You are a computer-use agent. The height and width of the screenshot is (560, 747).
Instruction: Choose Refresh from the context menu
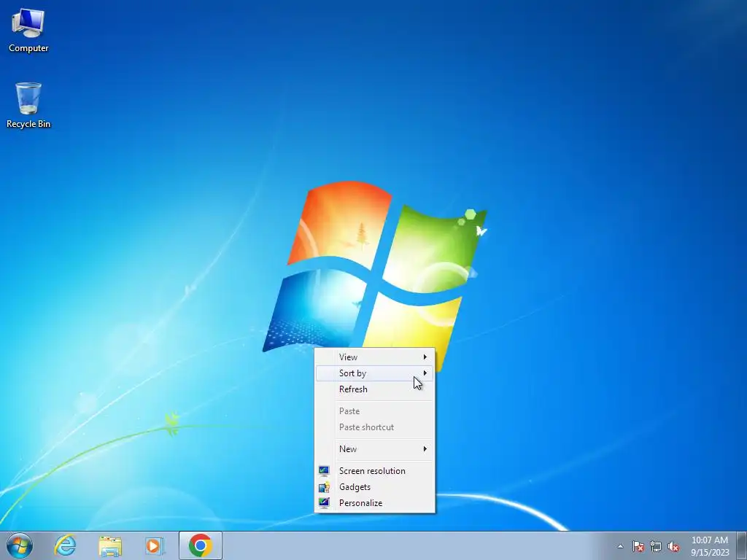(374, 389)
